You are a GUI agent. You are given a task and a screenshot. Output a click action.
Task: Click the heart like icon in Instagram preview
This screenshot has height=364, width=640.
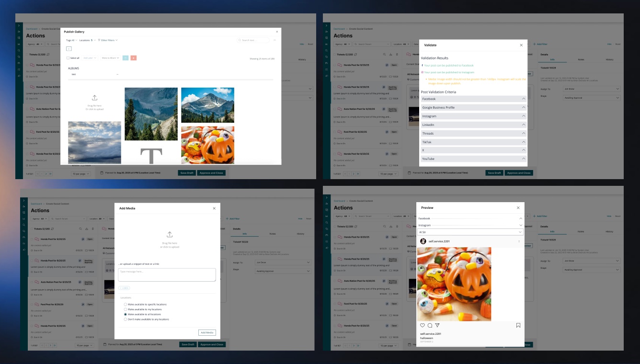click(x=423, y=325)
